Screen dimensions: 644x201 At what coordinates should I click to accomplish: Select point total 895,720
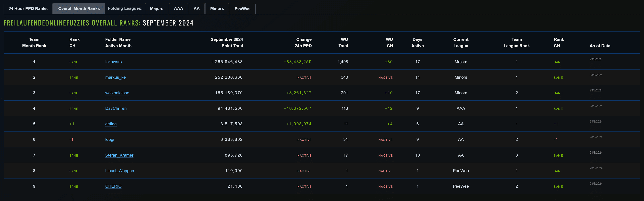(x=234, y=155)
